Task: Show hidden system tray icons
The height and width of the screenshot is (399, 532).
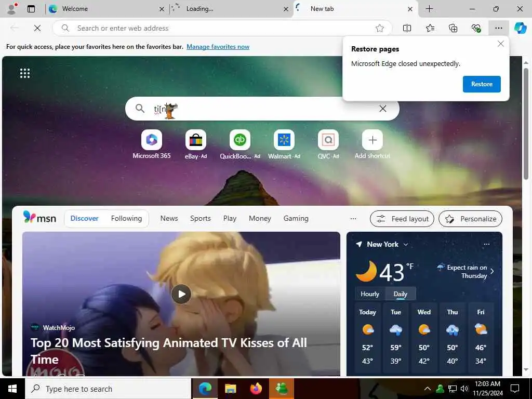Action: point(428,389)
